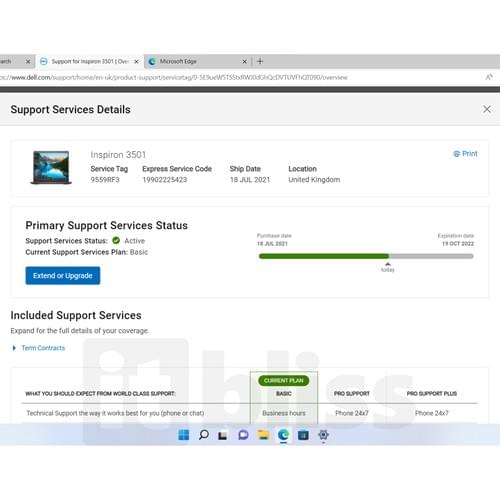The width and height of the screenshot is (500, 500).
Task: Open the Chat app on taskbar
Action: (243, 435)
